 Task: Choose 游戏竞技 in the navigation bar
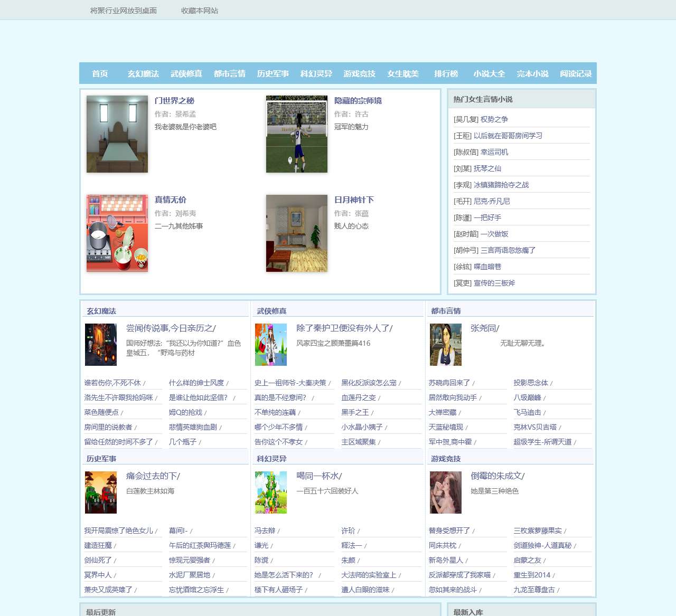point(360,74)
